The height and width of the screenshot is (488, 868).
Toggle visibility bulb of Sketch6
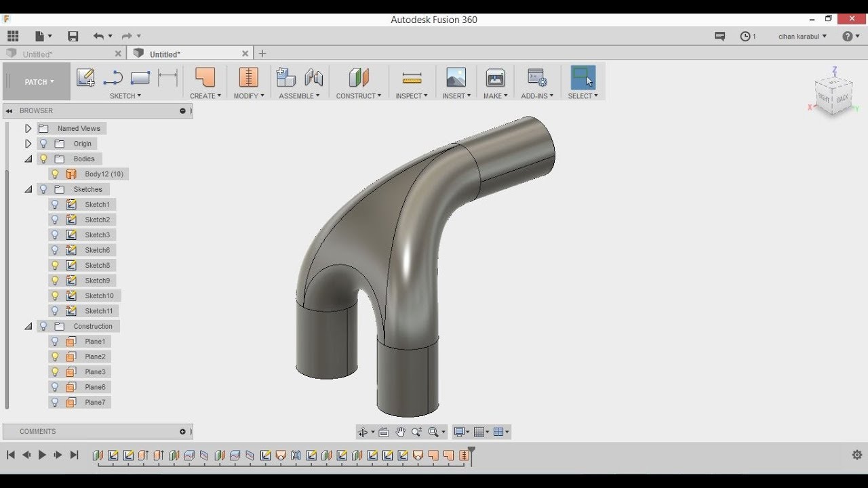point(55,250)
